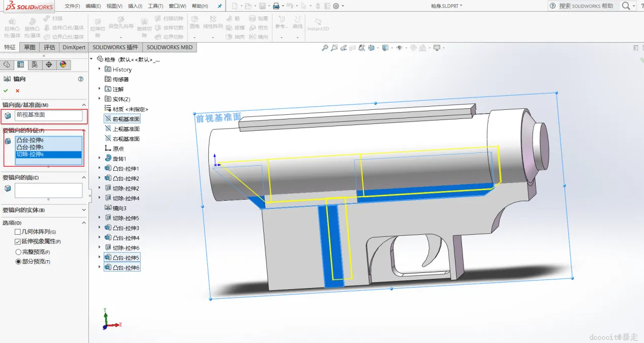Click the SOLIDWORKS help search field
The width and height of the screenshot is (644, 343).
tap(586, 6)
